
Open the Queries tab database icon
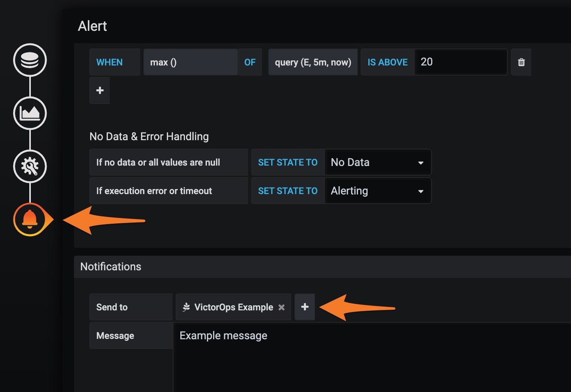point(30,60)
